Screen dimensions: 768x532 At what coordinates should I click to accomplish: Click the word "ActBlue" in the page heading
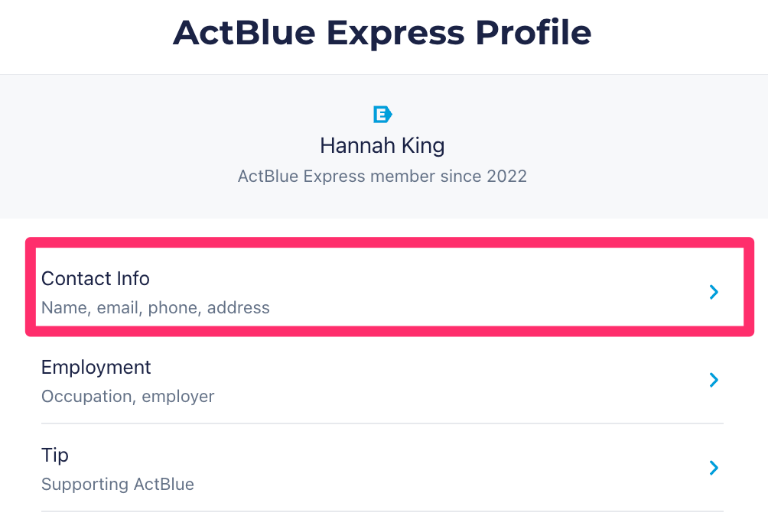[244, 33]
